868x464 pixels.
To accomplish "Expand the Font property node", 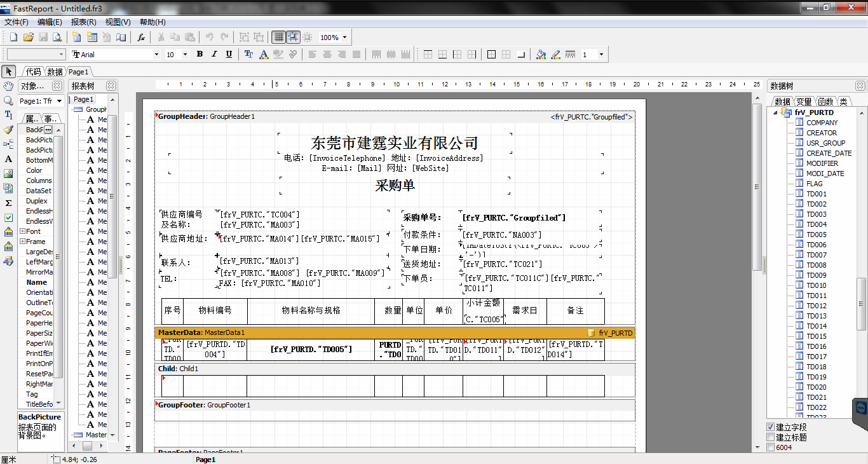I will [x=22, y=231].
